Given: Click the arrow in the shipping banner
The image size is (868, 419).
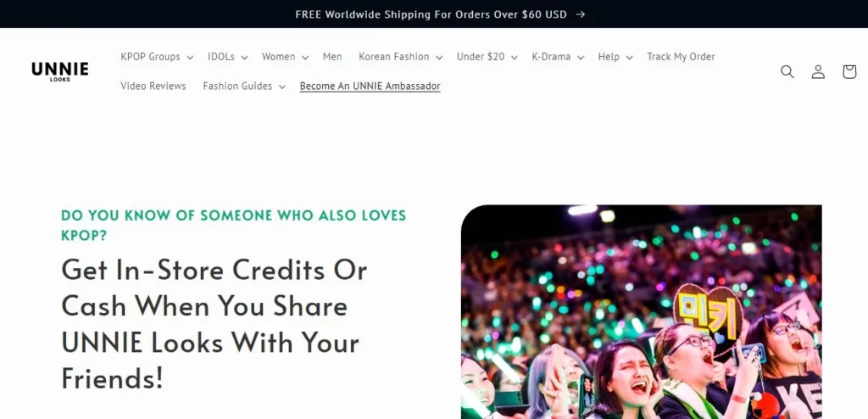Looking at the screenshot, I should point(580,14).
